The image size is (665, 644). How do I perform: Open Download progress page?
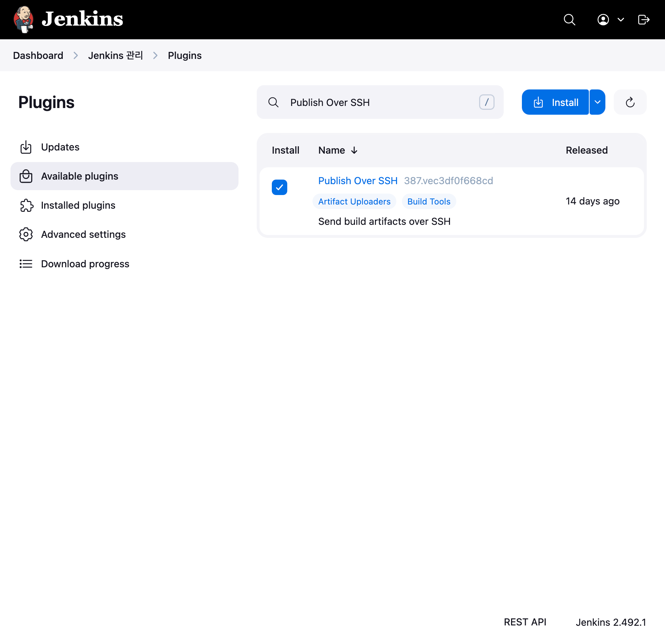pos(125,264)
